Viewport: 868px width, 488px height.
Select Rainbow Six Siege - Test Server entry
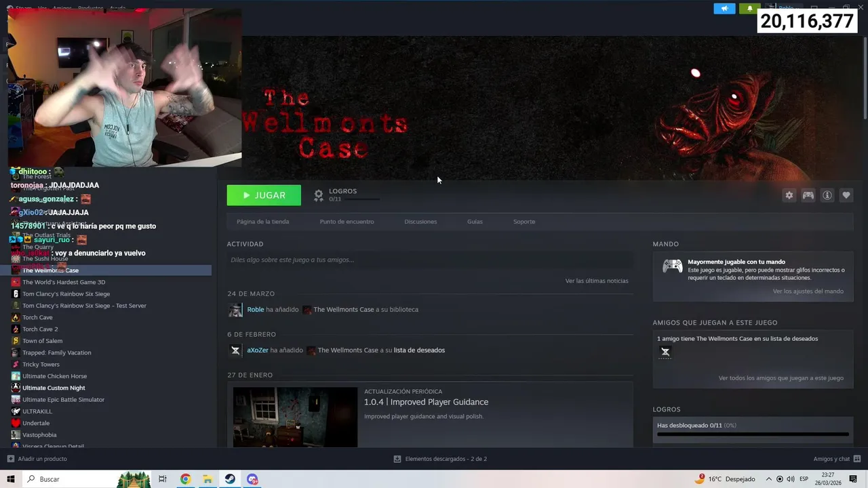tap(84, 306)
